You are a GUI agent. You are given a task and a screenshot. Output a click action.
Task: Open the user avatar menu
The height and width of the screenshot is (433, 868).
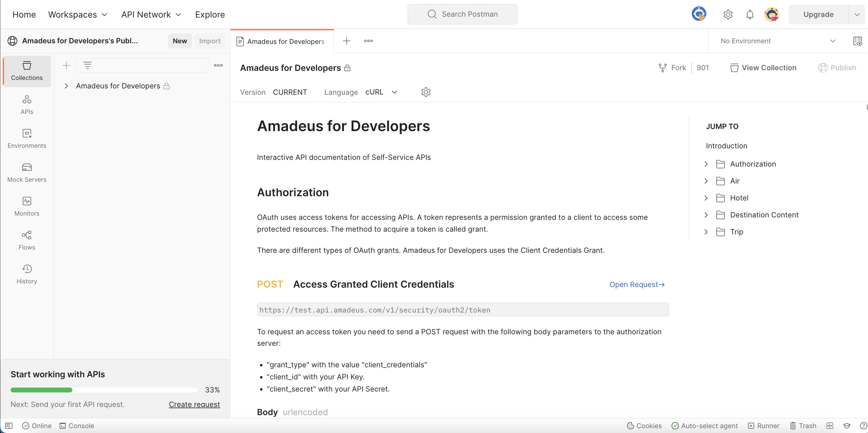[772, 15]
